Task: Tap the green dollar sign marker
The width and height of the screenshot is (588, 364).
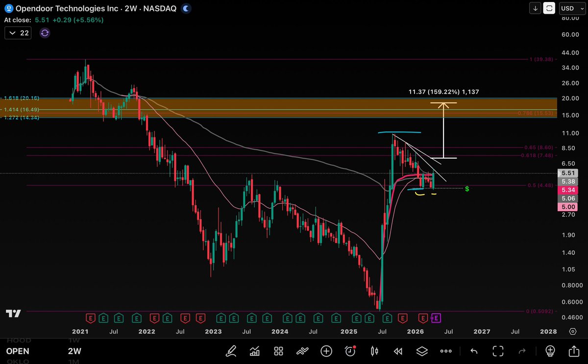Action: (467, 189)
